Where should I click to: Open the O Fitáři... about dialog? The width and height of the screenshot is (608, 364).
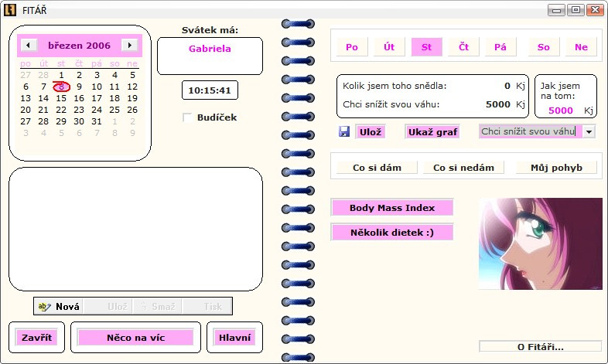tap(540, 346)
